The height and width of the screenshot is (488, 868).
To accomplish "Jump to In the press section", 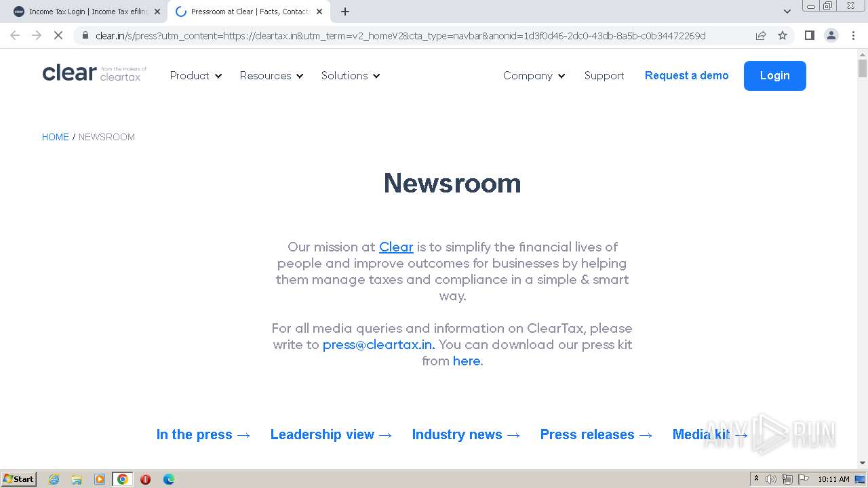I will point(203,434).
